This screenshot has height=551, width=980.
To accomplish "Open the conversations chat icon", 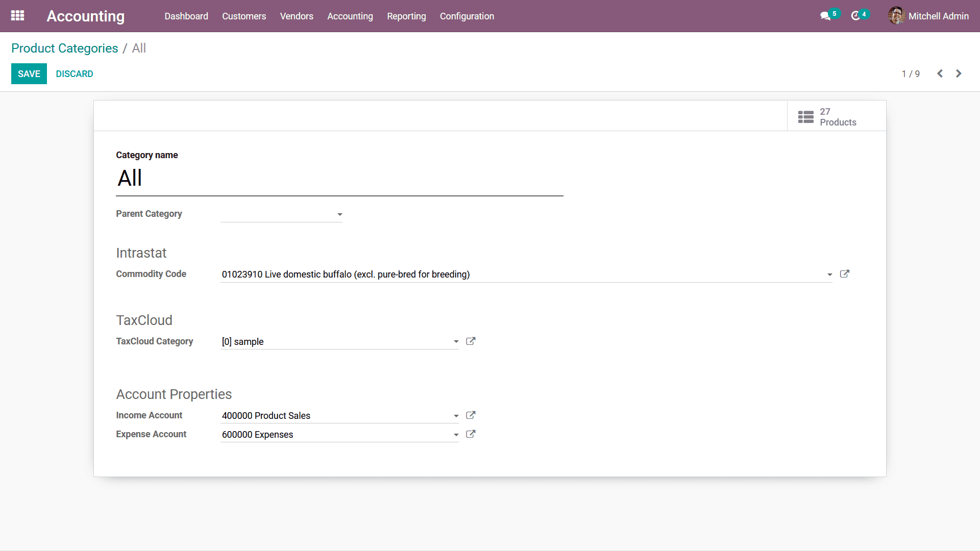I will [x=825, y=16].
